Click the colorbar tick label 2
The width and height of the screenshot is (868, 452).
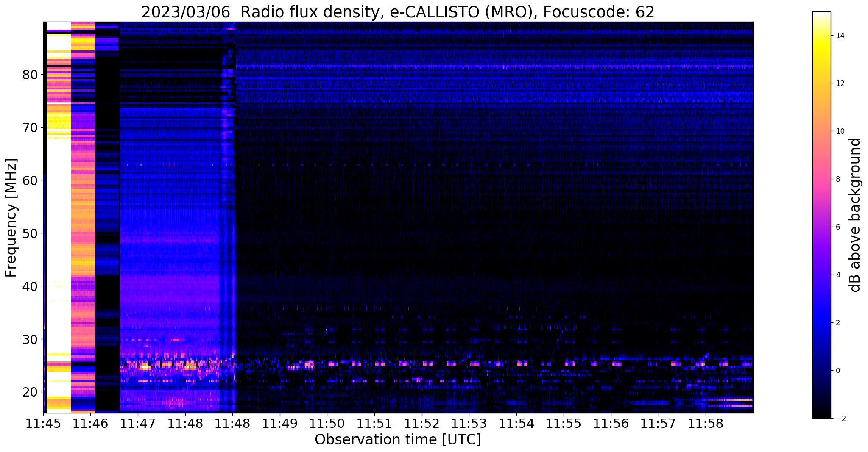tap(837, 323)
